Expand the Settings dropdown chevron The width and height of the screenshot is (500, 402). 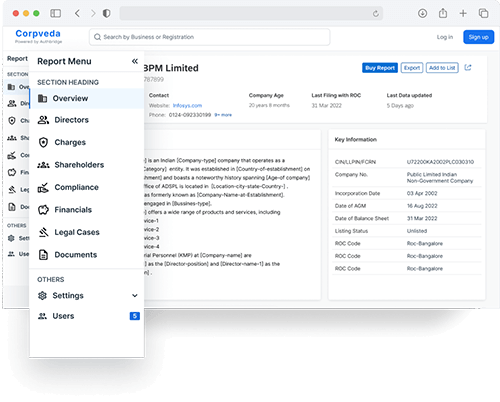135,295
